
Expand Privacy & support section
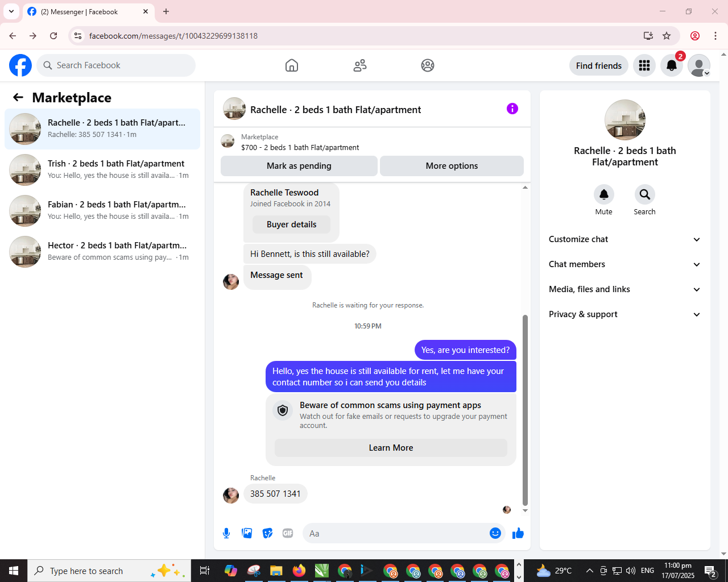[x=625, y=314]
